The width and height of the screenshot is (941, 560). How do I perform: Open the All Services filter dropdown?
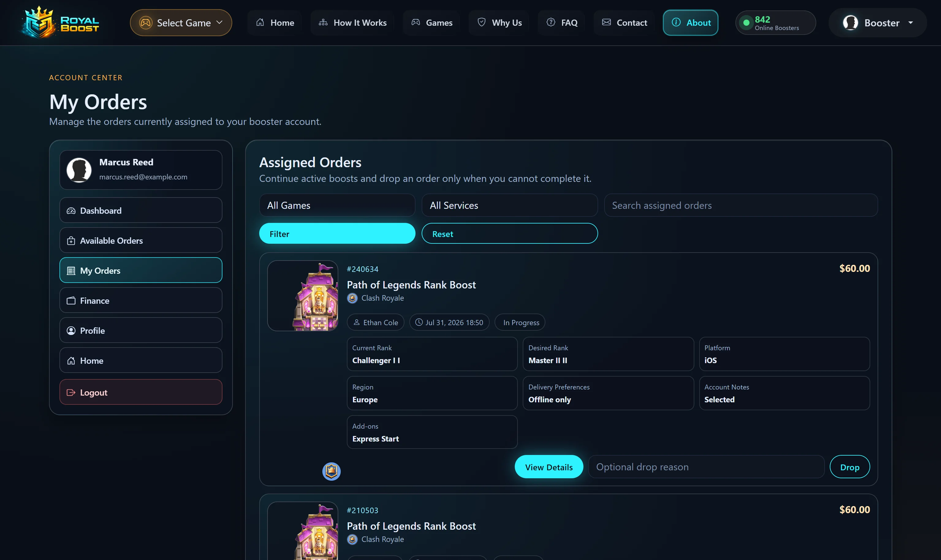(x=510, y=205)
